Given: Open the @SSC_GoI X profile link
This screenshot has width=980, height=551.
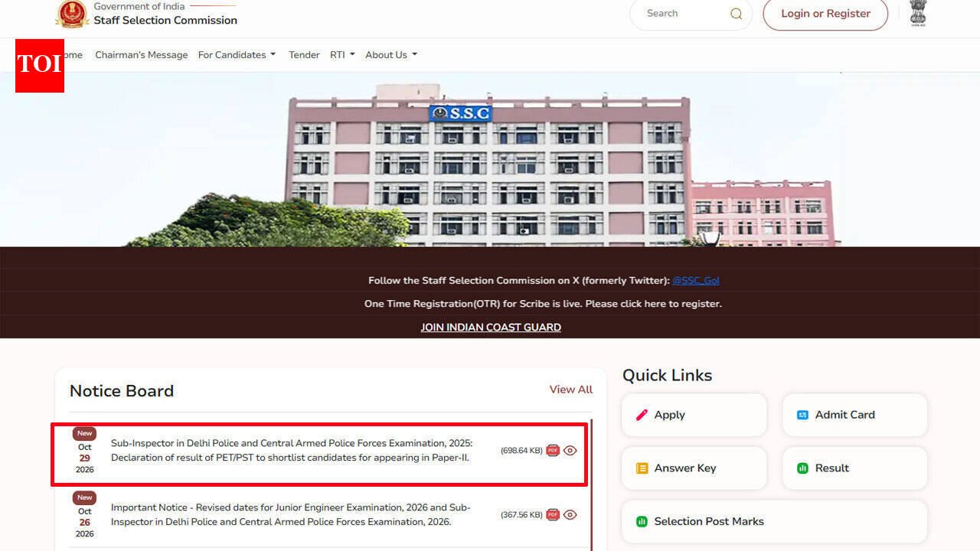Looking at the screenshot, I should coord(696,281).
